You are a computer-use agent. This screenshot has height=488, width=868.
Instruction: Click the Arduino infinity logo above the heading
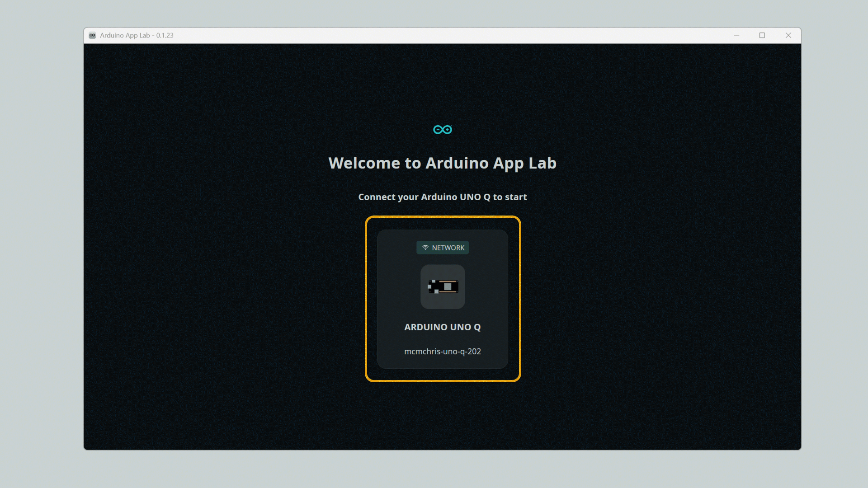click(442, 130)
